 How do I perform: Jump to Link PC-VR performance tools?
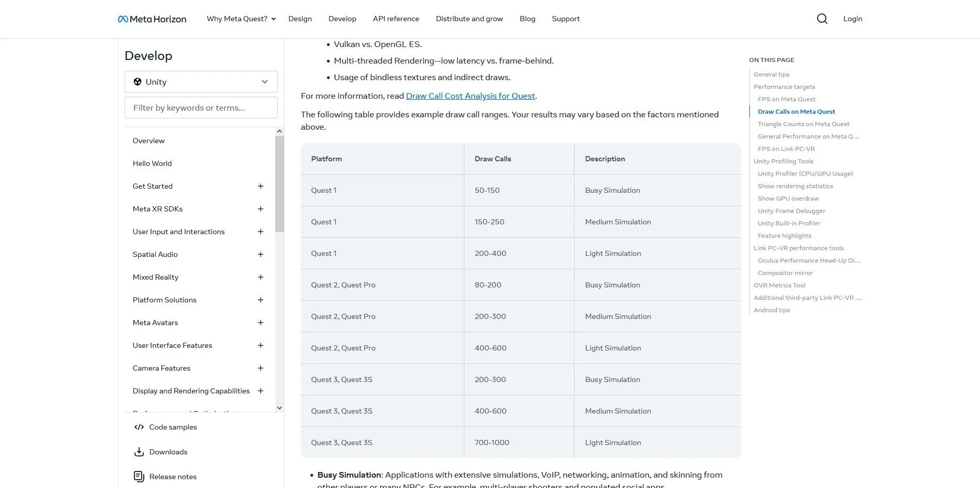coord(798,248)
